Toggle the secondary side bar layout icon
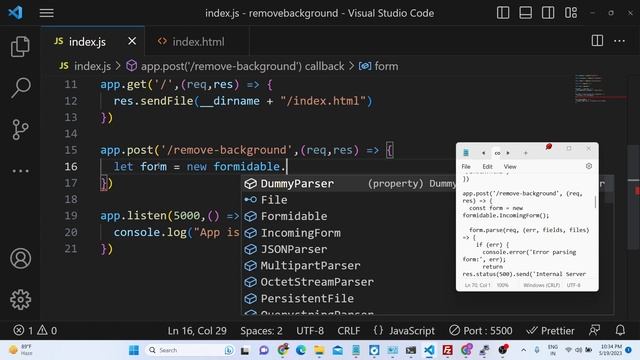The image size is (640, 360). 548,13
